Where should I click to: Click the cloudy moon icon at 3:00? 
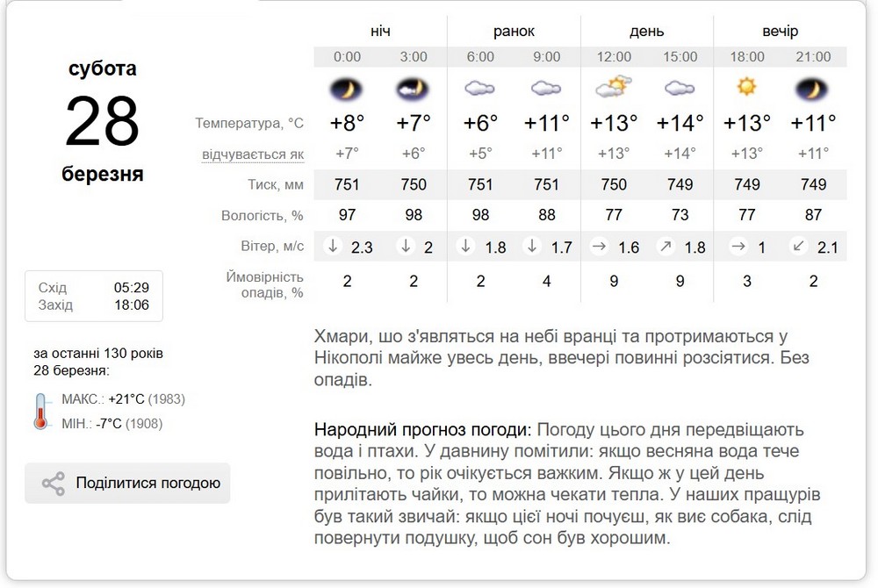click(x=413, y=90)
